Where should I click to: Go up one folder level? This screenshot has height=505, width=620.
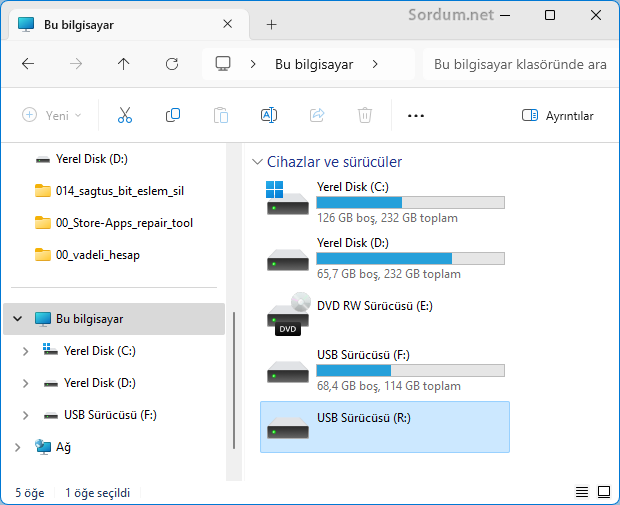tap(123, 64)
